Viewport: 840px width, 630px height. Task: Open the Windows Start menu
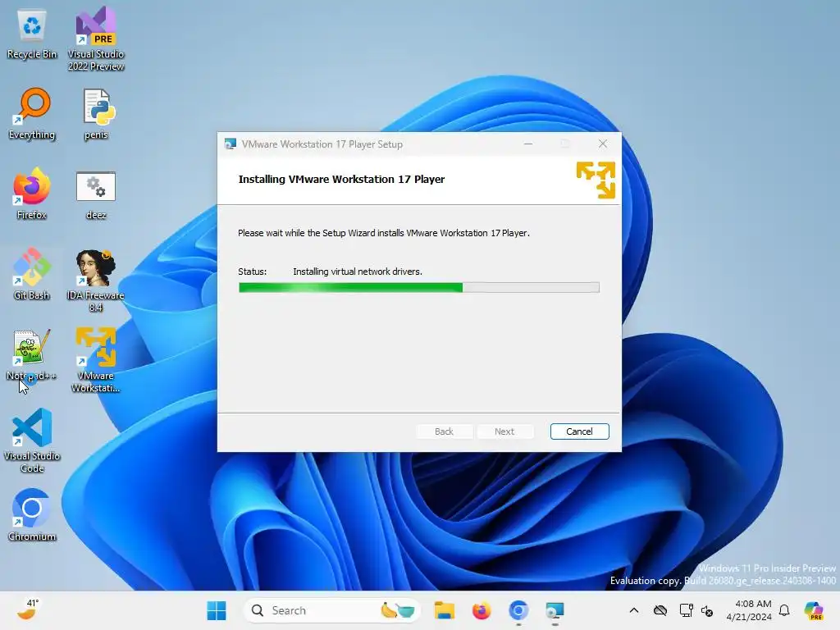tap(217, 610)
